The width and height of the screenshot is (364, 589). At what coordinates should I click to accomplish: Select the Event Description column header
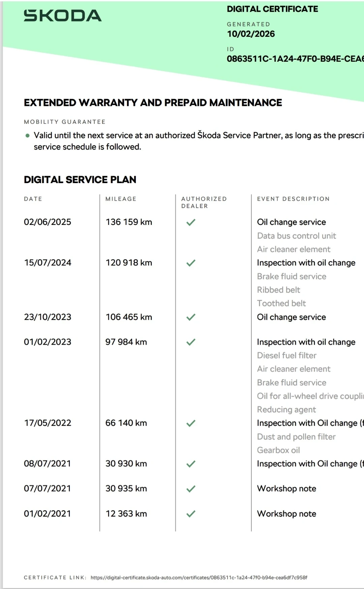293,199
